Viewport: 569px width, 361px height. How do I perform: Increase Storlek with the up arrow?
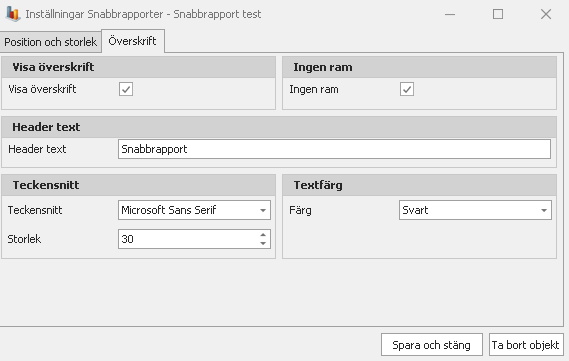pos(263,235)
